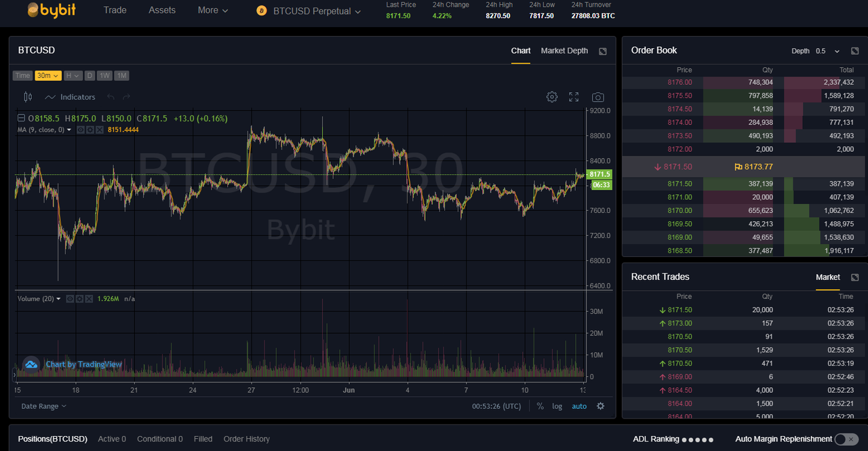Open the 30m interval dropdown
Screen dimensions: 868x451
(48, 76)
